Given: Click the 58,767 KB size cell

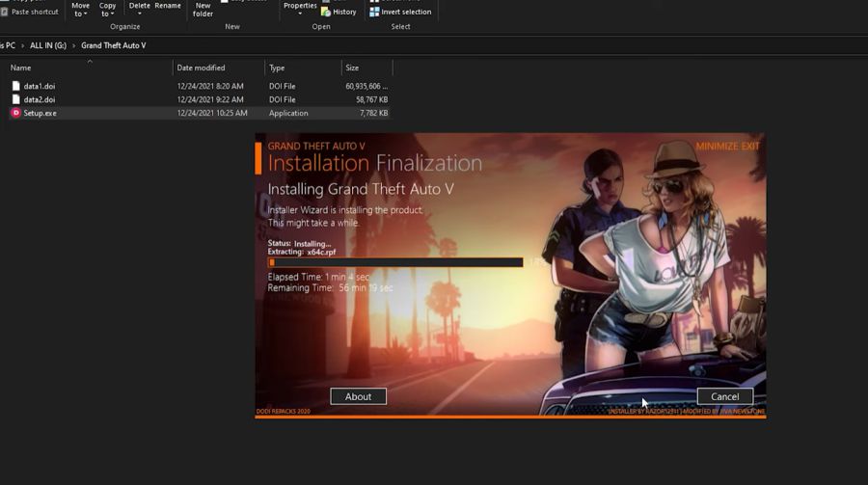Looking at the screenshot, I should [372, 99].
